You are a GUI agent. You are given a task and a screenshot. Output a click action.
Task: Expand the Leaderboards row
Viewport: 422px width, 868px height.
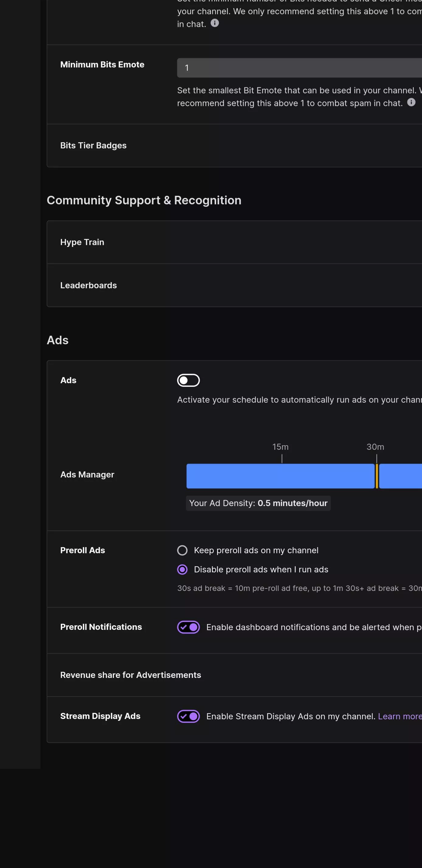pos(234,285)
